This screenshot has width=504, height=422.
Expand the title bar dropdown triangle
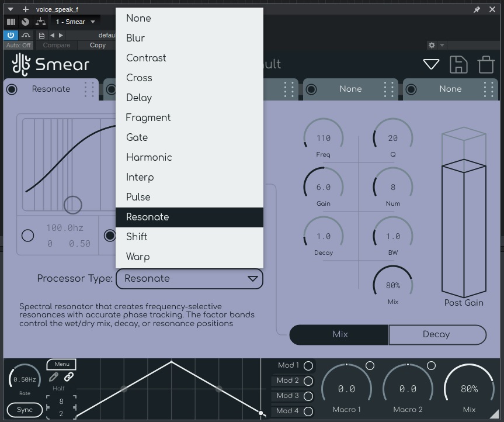(x=11, y=9)
